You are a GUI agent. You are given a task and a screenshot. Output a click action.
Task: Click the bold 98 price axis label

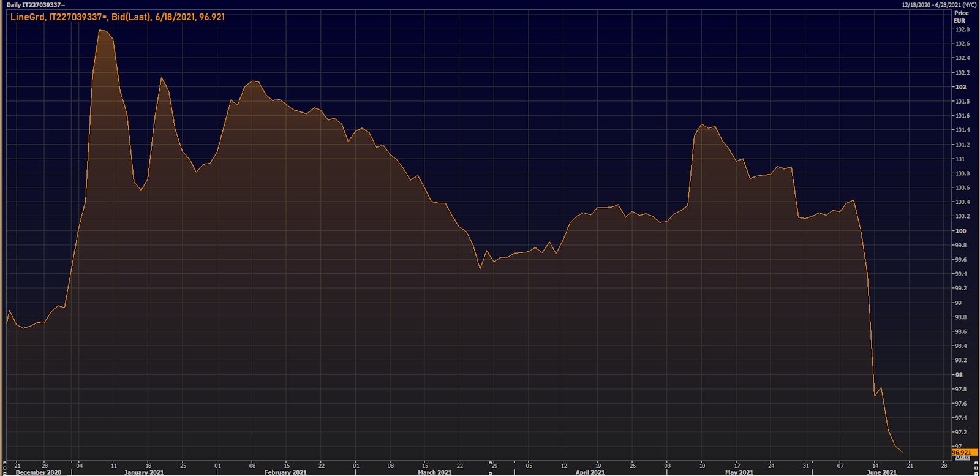[x=959, y=375]
